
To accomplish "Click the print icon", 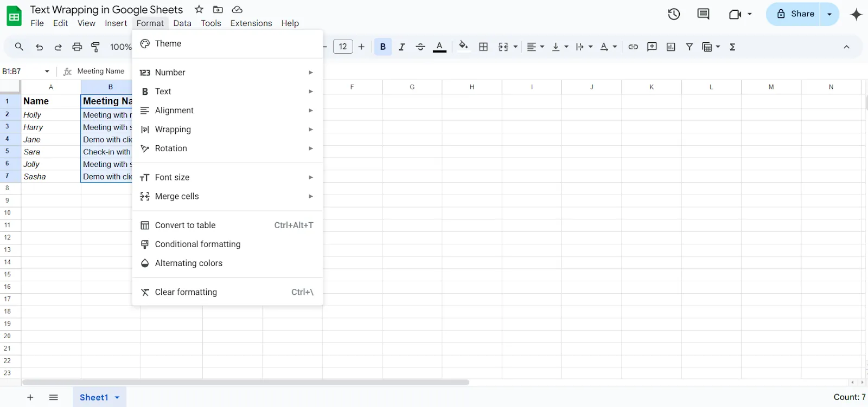I will click(77, 47).
